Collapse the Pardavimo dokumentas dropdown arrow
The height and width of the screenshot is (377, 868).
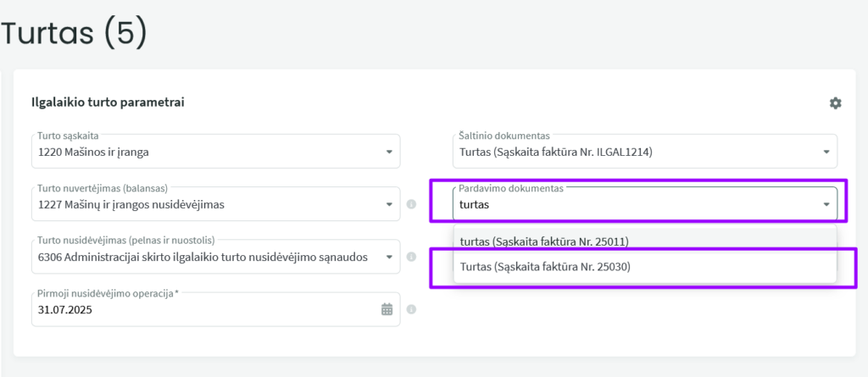click(x=826, y=204)
